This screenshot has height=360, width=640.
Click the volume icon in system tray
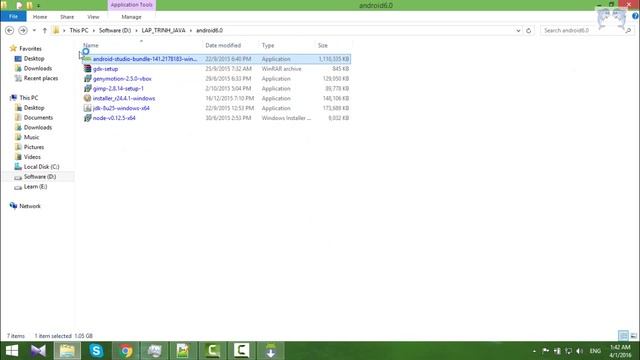tap(580, 351)
